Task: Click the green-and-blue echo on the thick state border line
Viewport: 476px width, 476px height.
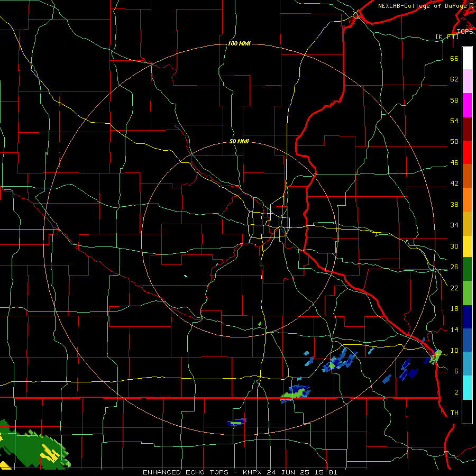Action: (x=295, y=393)
